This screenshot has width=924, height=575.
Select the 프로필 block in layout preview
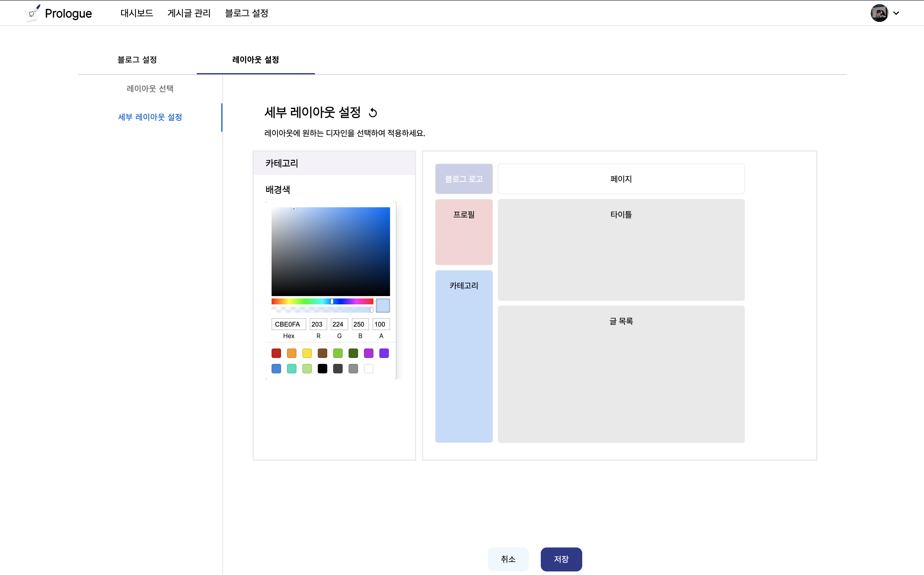tap(464, 232)
